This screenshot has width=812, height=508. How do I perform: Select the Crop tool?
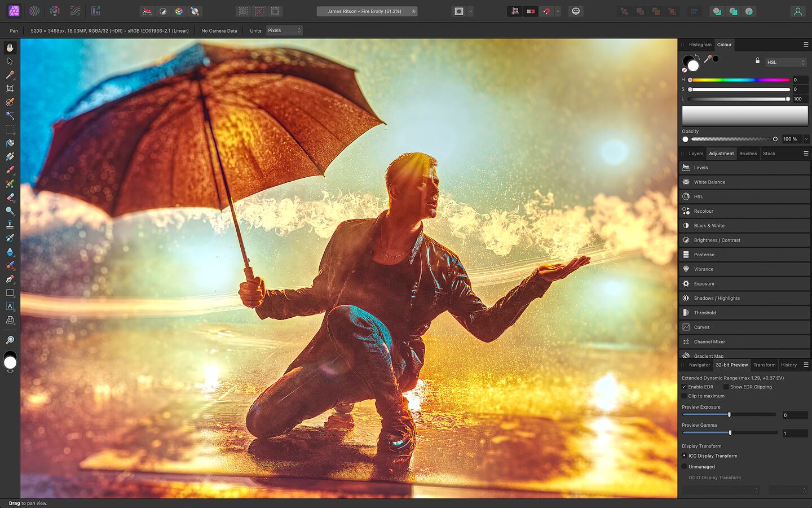10,89
